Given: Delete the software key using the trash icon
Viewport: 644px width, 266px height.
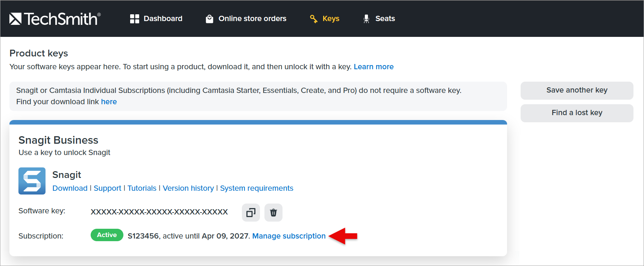Looking at the screenshot, I should [x=273, y=213].
